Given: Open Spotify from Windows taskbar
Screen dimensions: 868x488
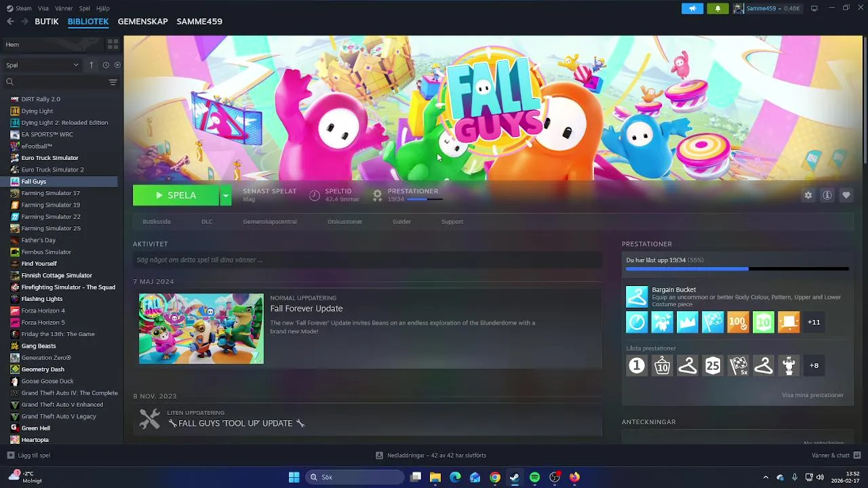Looking at the screenshot, I should pyautogui.click(x=534, y=477).
